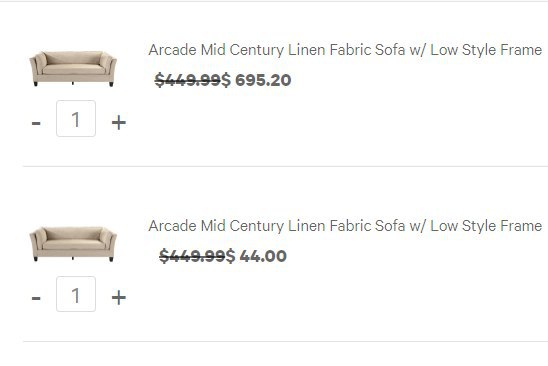Select the $ 695.20 sale price
Image resolution: width=548 pixels, height=366 pixels.
pos(256,80)
